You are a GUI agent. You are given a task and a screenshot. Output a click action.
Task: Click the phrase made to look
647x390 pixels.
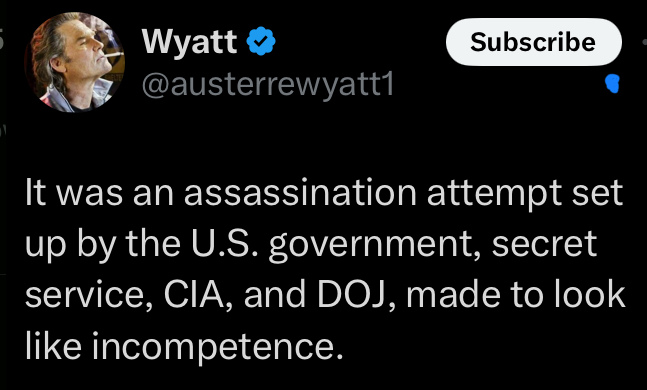[x=516, y=294]
